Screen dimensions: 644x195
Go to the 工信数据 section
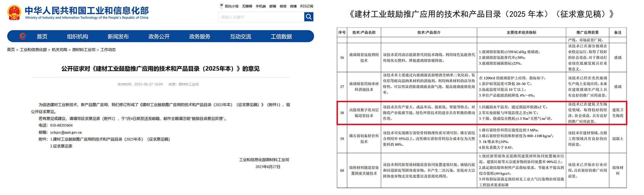(281, 36)
